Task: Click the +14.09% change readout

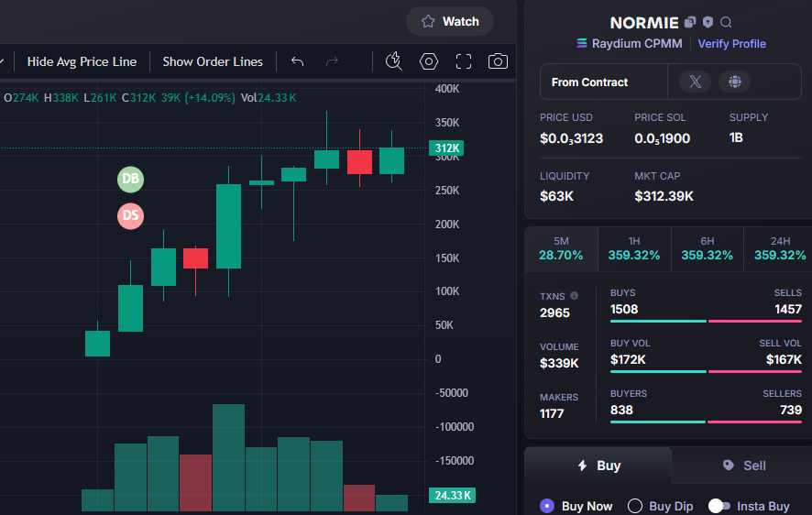Action: point(211,98)
